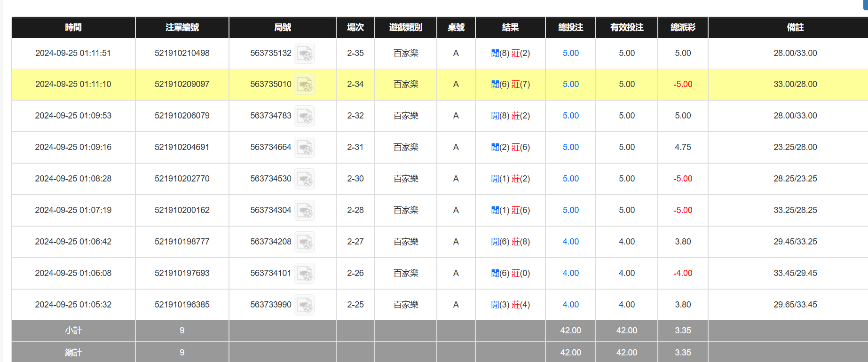Show video replay for round 563733990
This screenshot has width=868, height=362.
(x=304, y=305)
